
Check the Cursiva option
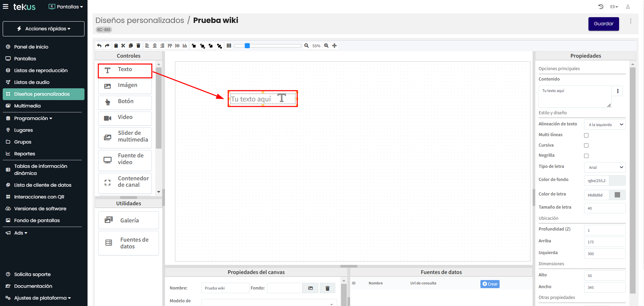(586, 146)
